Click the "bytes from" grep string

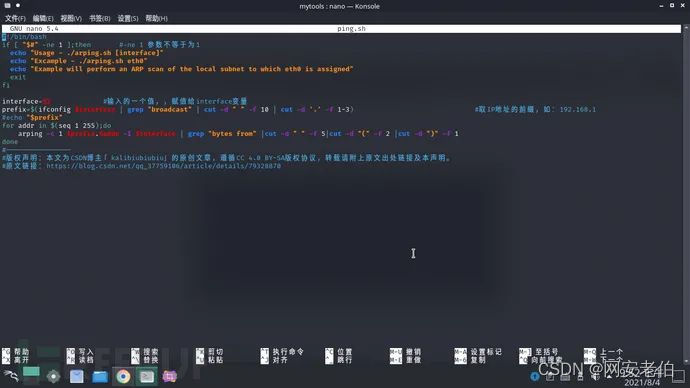click(x=232, y=134)
